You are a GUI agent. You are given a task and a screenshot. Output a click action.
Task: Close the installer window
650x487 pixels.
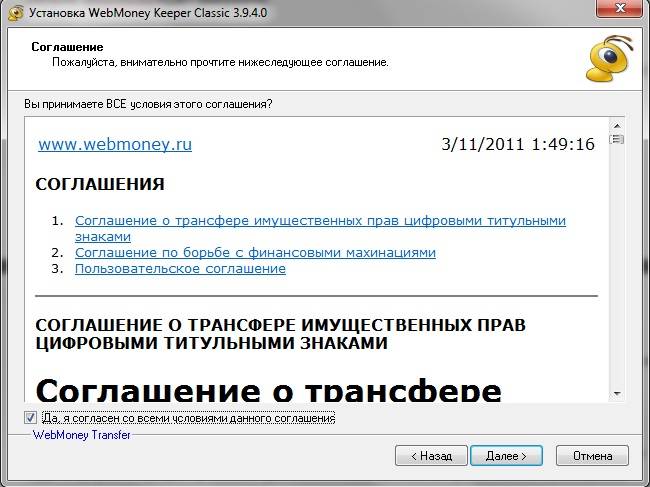click(620, 8)
